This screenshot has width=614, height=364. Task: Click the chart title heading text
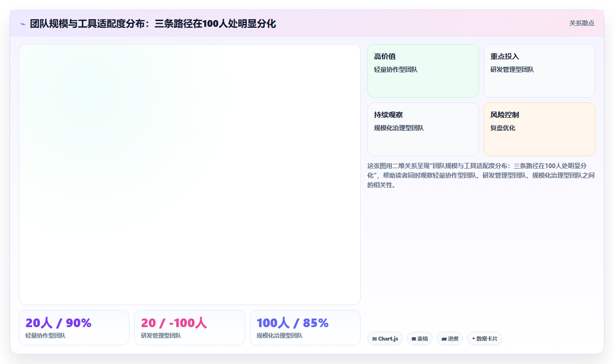click(x=153, y=23)
